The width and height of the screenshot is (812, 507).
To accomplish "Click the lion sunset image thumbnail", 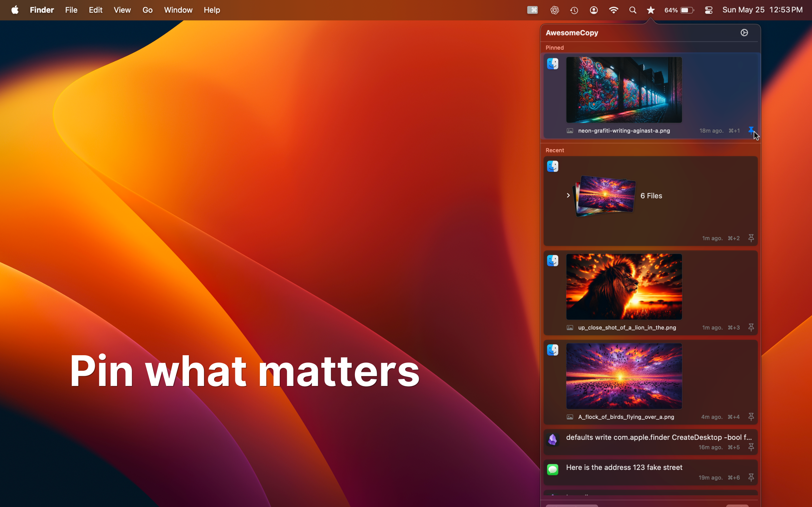I will (x=624, y=286).
